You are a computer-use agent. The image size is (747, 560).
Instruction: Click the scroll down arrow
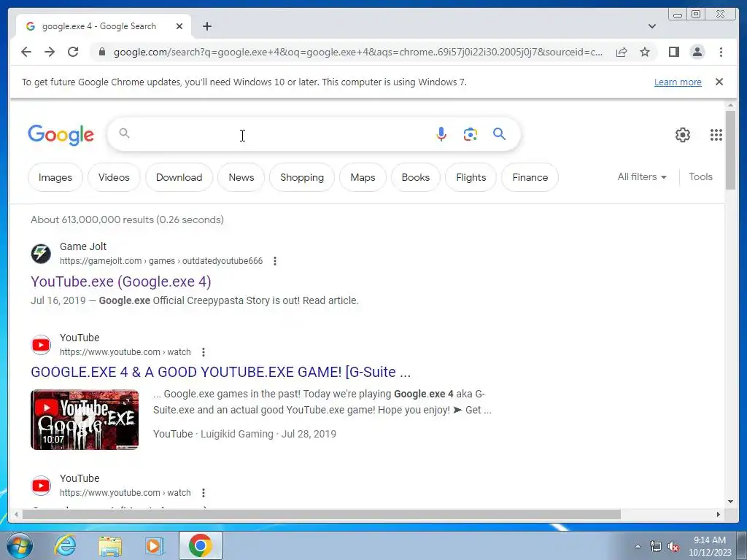click(730, 502)
